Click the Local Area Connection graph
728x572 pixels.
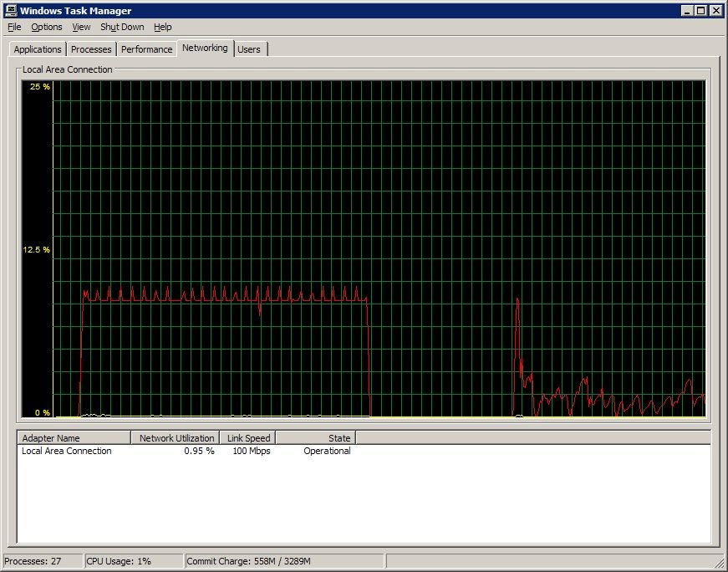coord(364,249)
